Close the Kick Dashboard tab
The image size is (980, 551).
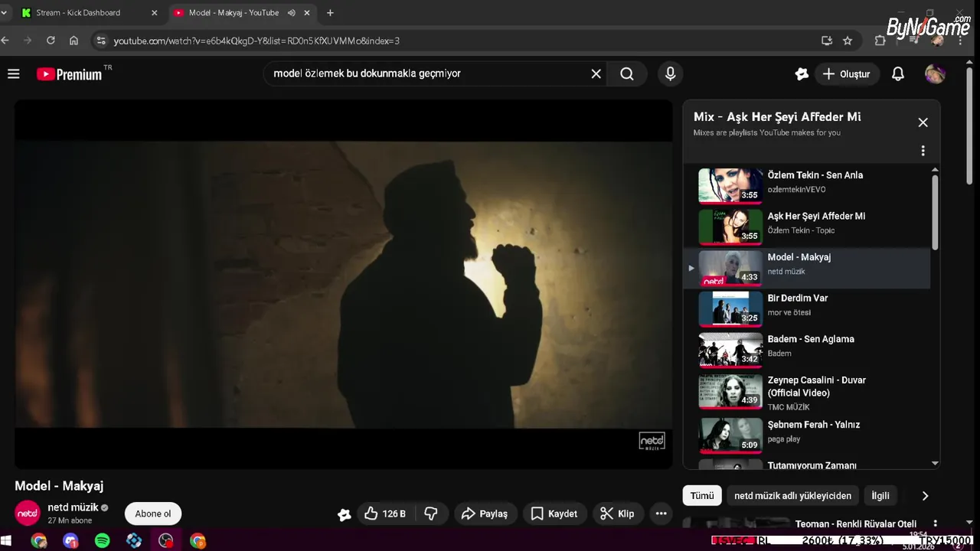coord(154,13)
